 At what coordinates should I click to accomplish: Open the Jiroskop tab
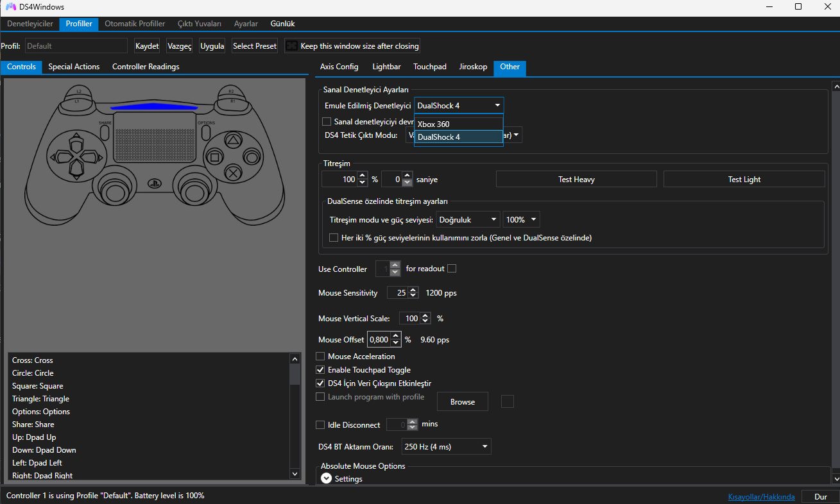(473, 67)
